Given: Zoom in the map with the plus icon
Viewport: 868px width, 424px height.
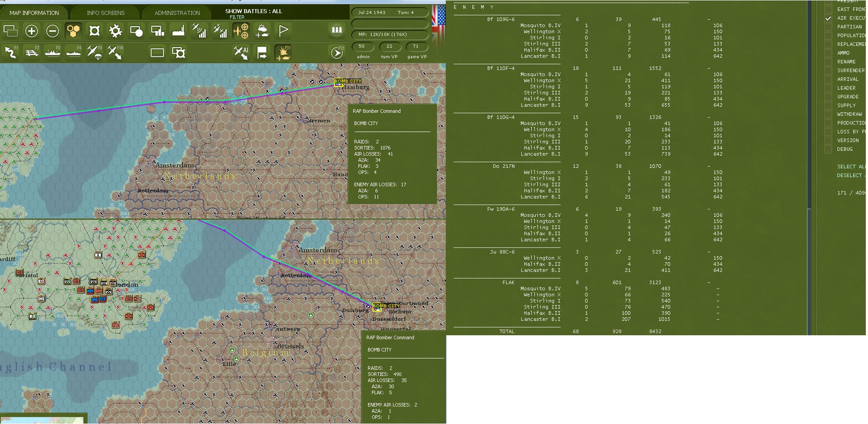Looking at the screenshot, I should tap(31, 31).
